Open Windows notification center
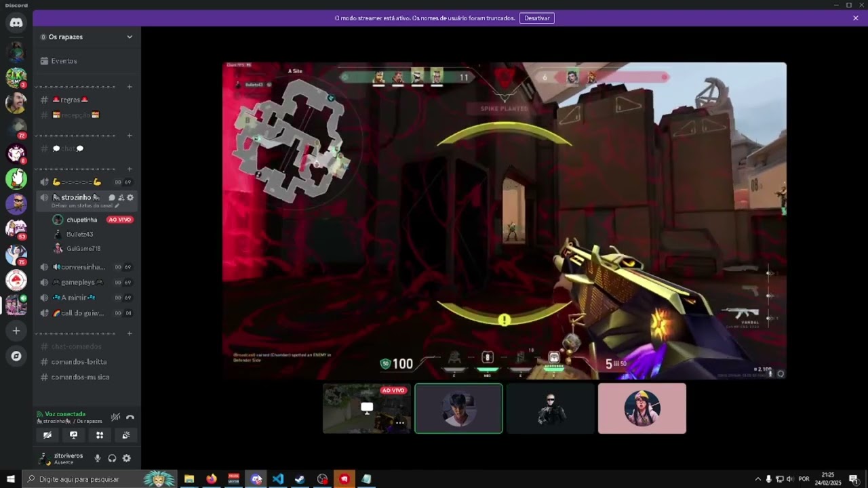 (853, 479)
